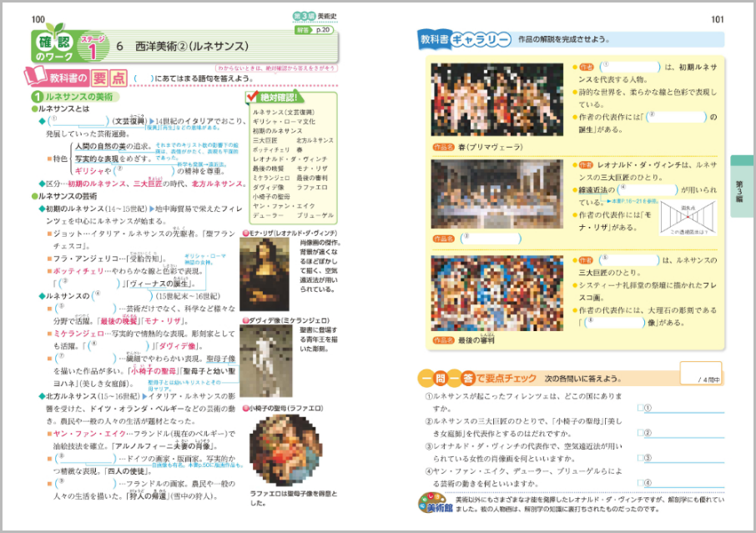Click the 一問一答で要点チェック heading

[477, 379]
